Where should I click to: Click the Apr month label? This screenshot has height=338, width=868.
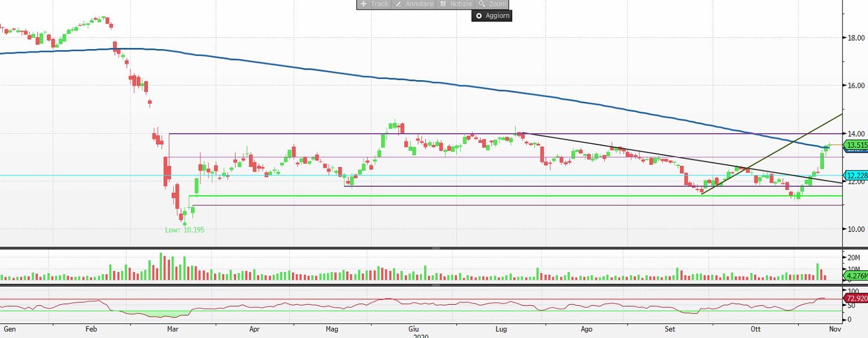254,328
